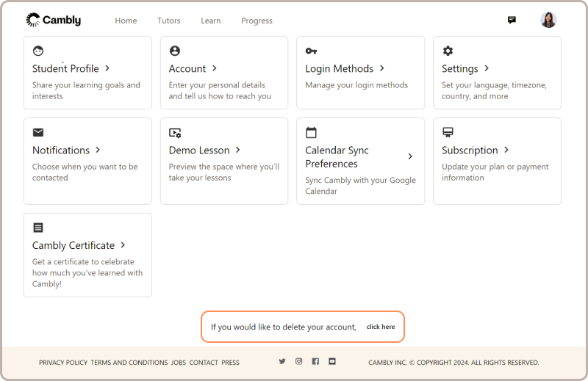Click here to delete your account
Screen dimensions: 588x381
[x=381, y=327]
